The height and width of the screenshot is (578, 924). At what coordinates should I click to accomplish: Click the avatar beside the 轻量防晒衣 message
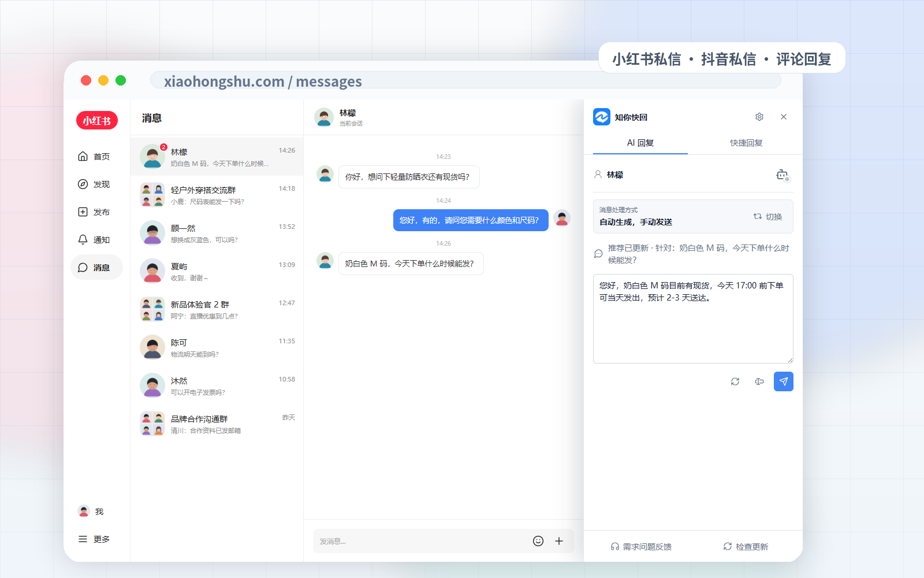(x=325, y=174)
